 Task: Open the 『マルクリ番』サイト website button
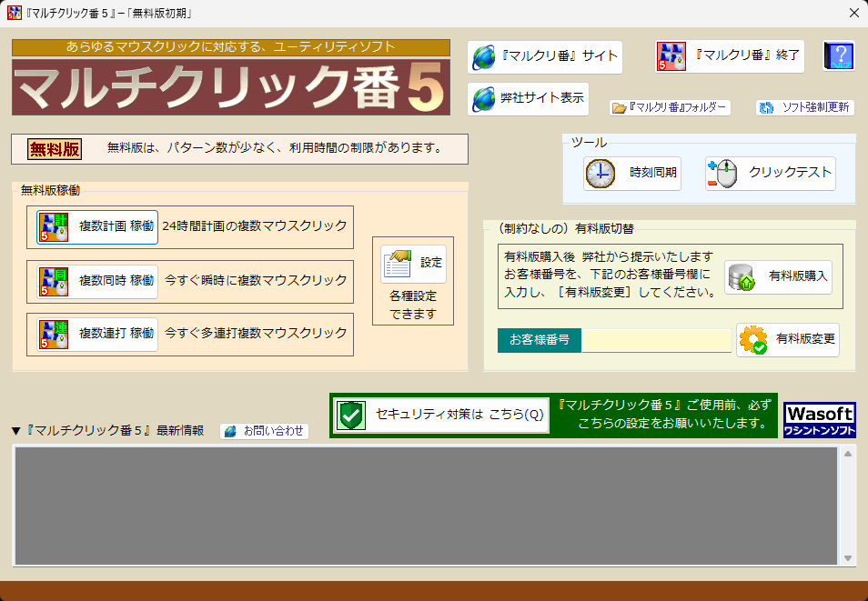click(545, 57)
